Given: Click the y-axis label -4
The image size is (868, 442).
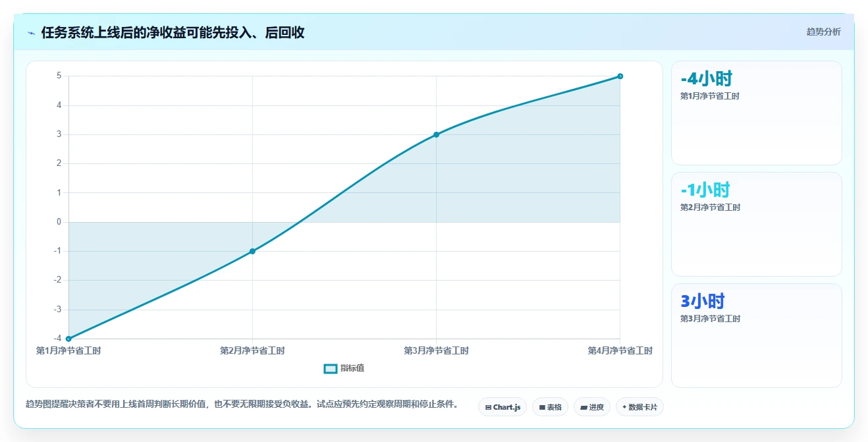Looking at the screenshot, I should pos(58,339).
